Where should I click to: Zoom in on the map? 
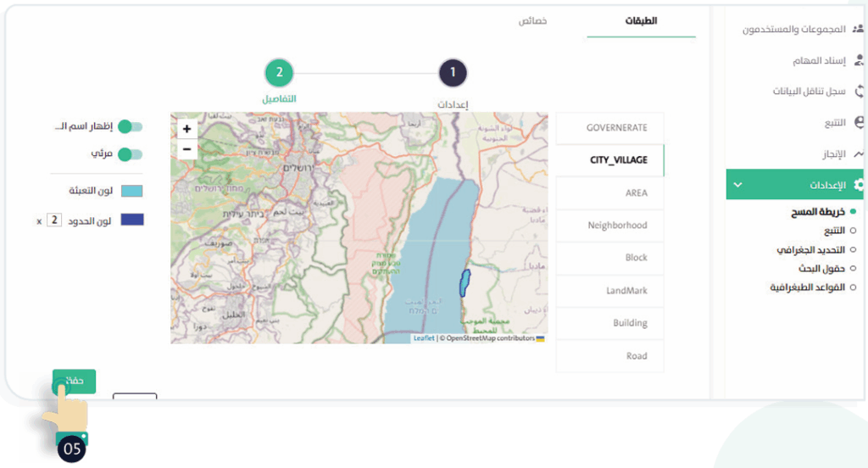pos(186,130)
